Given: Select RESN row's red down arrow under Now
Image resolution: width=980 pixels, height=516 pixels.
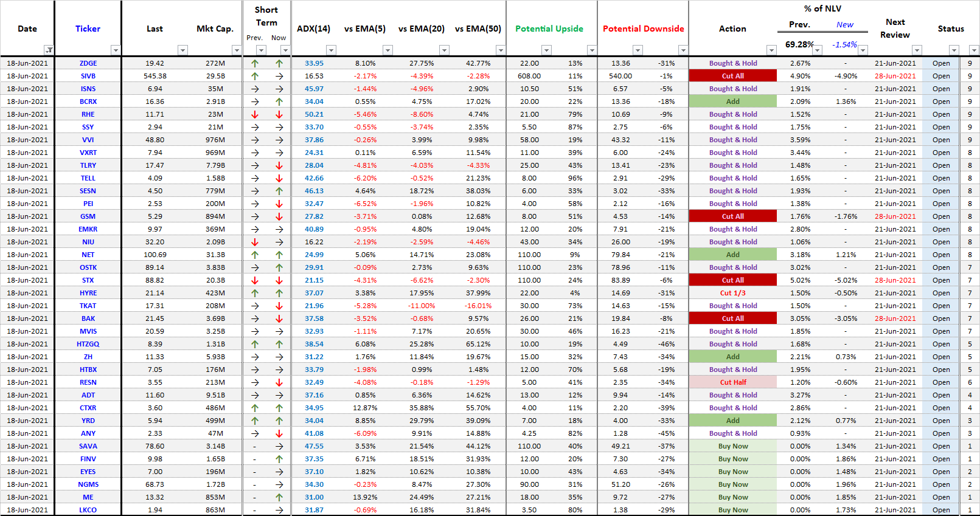Looking at the screenshot, I should pyautogui.click(x=279, y=382).
